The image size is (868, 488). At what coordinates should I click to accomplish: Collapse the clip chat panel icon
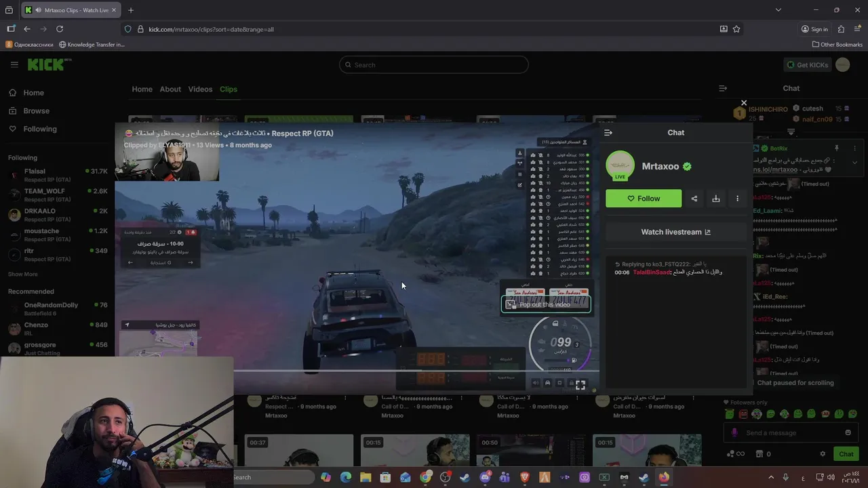tap(608, 133)
